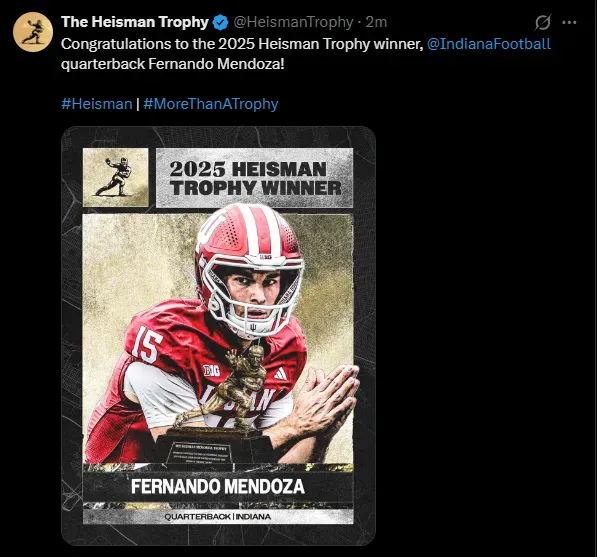Click the 2m post timestamp
Screen dimensions: 597x557
coord(376,22)
